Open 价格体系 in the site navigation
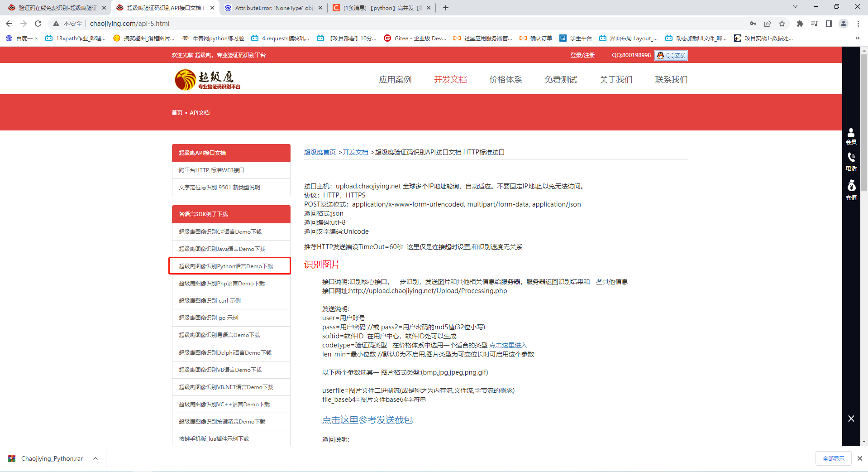 [x=506, y=80]
